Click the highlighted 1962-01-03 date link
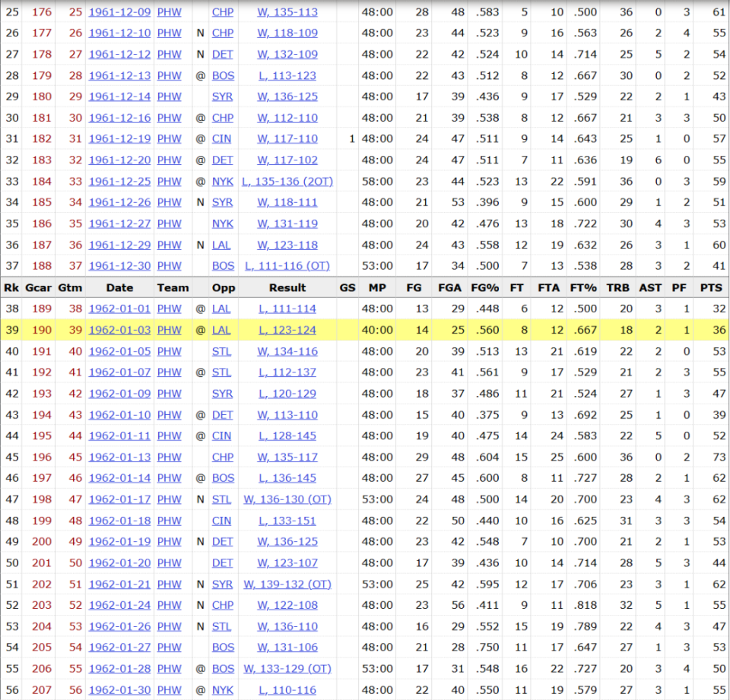Screen dimensions: 730x700 [119, 330]
